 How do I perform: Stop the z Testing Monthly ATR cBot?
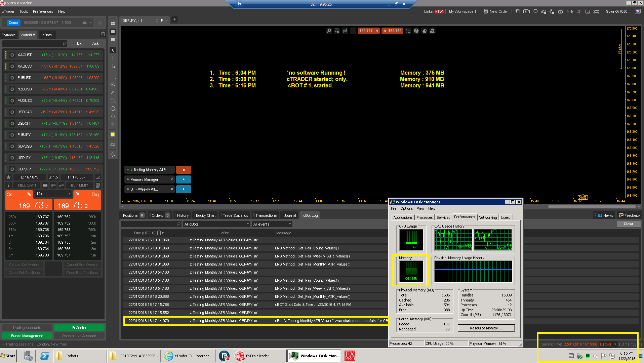point(184,170)
